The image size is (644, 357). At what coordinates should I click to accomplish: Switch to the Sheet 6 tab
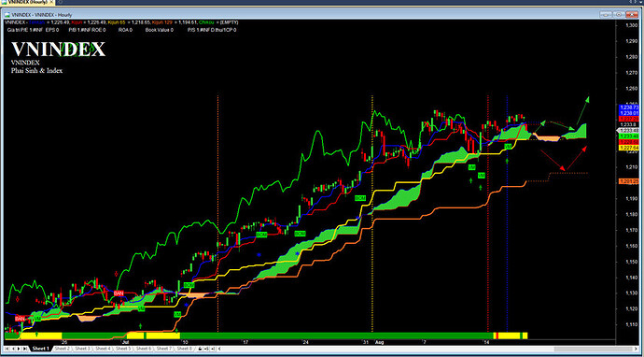(144, 349)
